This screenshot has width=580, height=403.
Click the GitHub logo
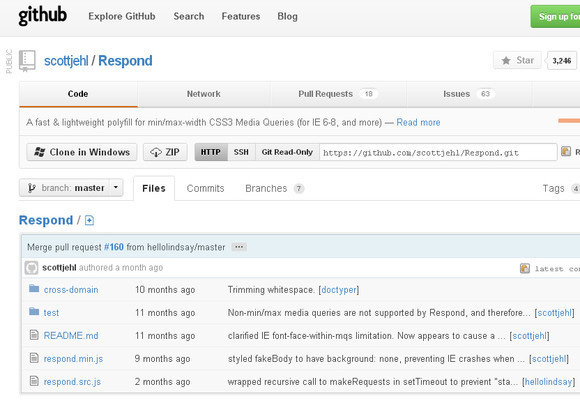coord(43,16)
